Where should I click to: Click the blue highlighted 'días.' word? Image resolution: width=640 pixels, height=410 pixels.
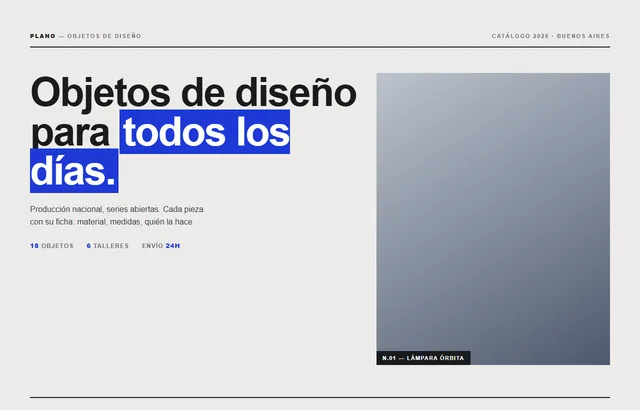coord(74,171)
